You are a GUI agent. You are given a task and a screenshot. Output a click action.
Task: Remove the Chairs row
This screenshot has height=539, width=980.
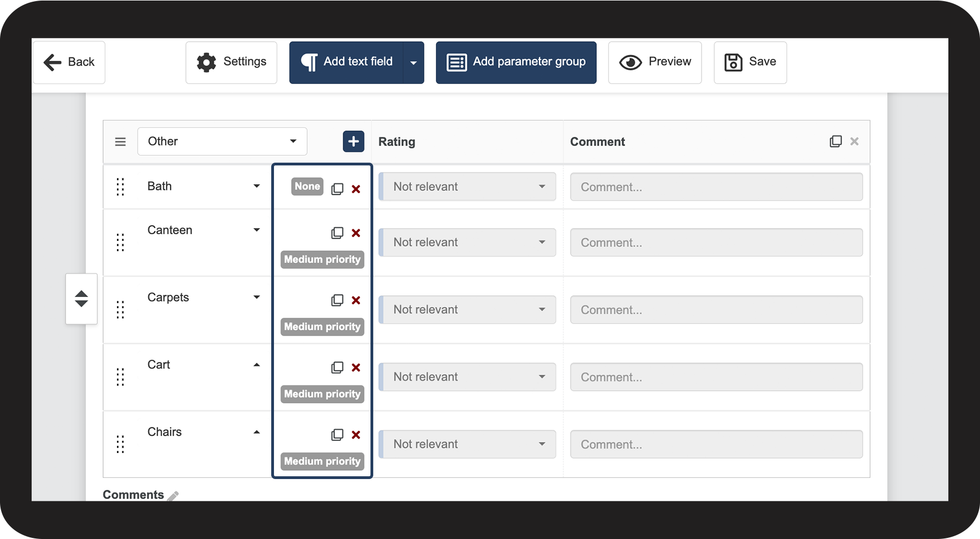[x=356, y=435]
